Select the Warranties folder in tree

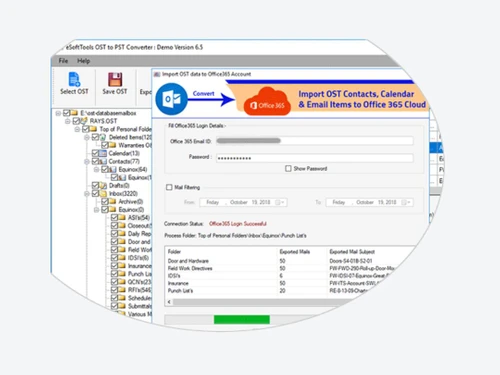135,145
